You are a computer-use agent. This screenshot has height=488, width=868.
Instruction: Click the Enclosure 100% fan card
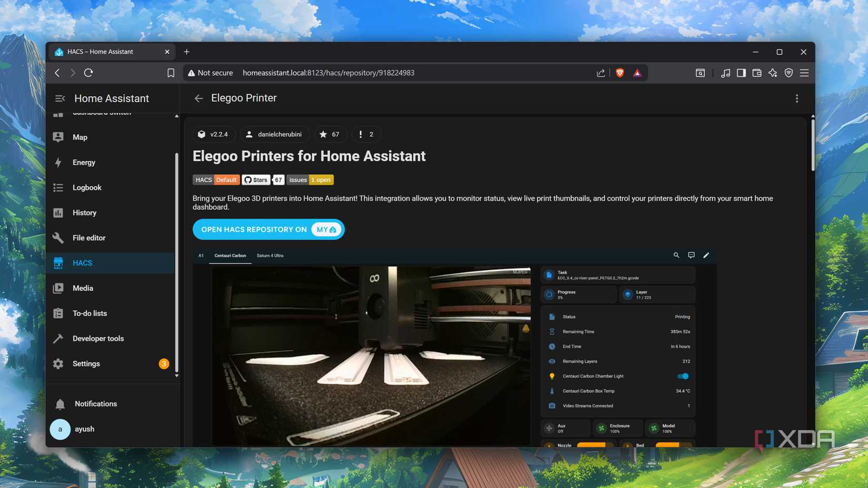618,428
